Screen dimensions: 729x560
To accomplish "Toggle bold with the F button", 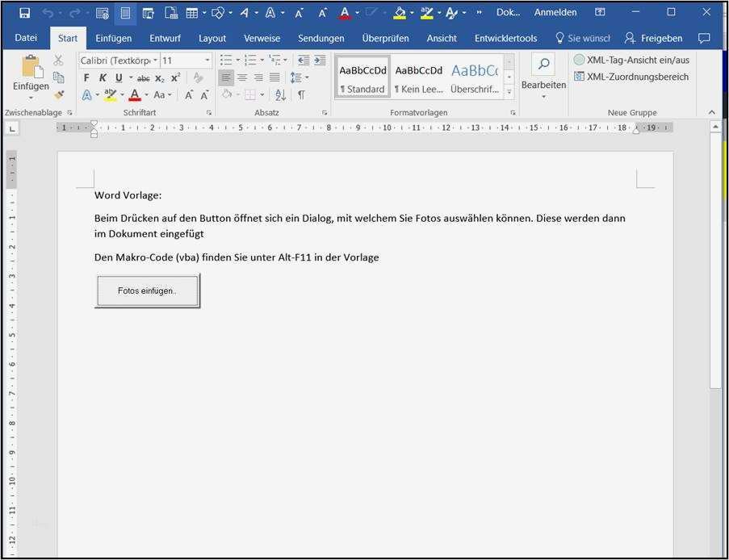I will coord(86,78).
